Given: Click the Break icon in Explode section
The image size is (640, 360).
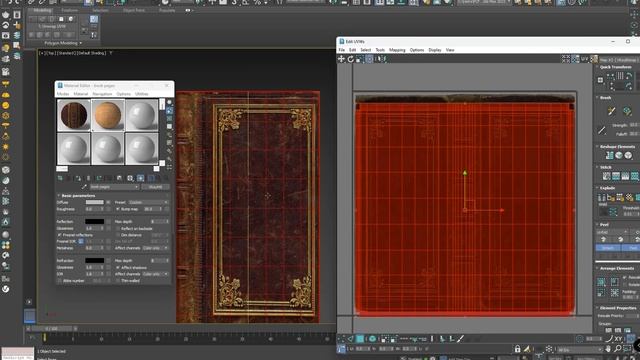Looking at the screenshot, I should tap(602, 198).
